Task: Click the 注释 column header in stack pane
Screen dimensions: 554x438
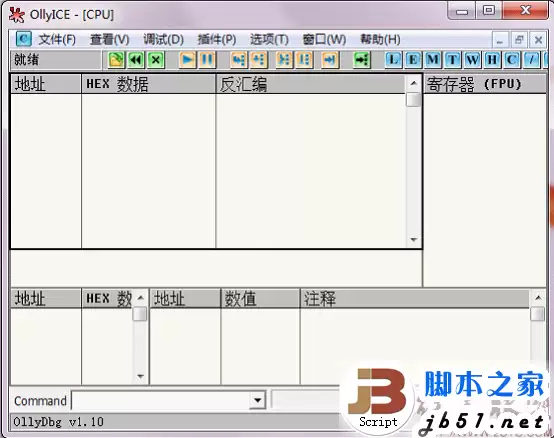Action: click(414, 299)
